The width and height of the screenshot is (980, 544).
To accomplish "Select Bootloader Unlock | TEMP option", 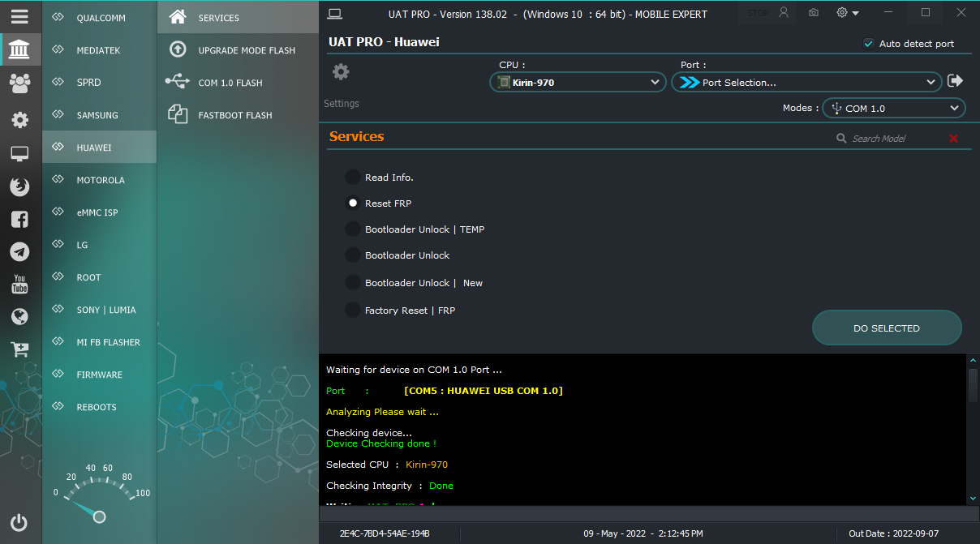I will (353, 229).
